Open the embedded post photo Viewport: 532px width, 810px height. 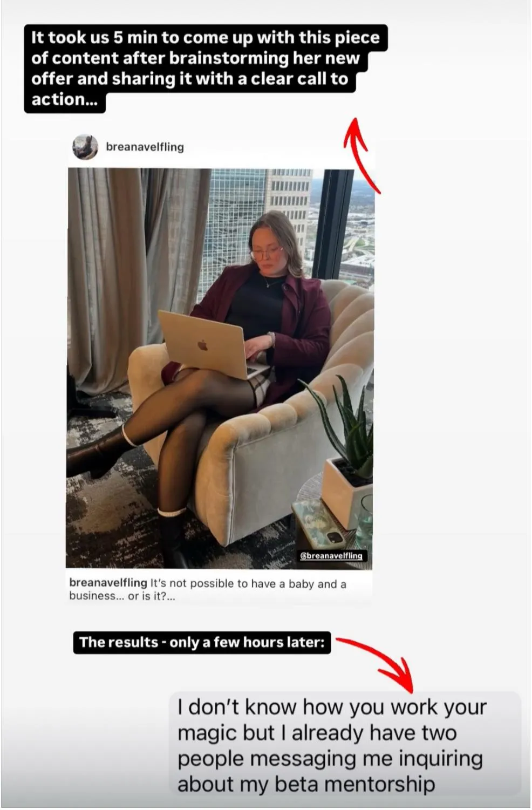point(220,368)
